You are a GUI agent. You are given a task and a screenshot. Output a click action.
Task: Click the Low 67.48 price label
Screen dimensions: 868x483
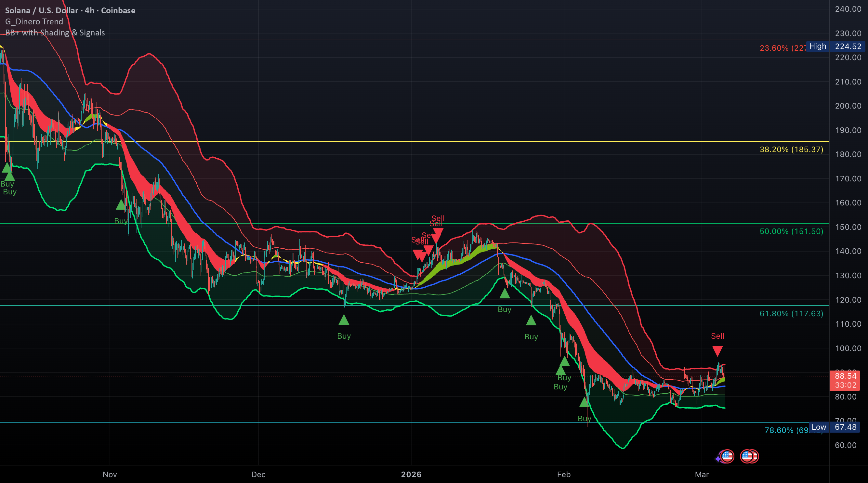pos(835,427)
